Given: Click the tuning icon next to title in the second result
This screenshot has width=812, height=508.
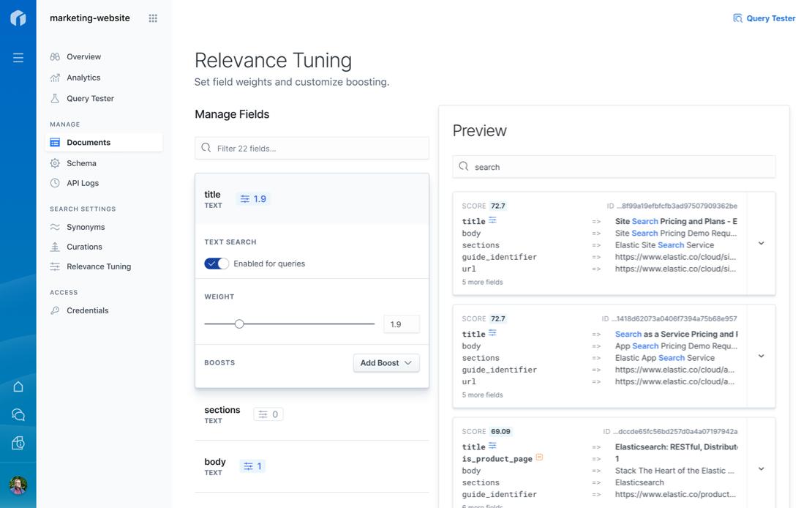Looking at the screenshot, I should point(492,333).
